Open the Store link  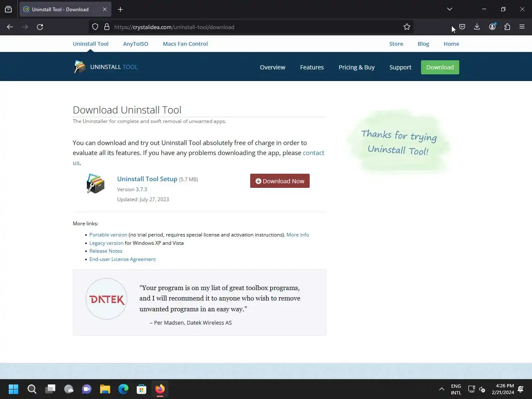click(x=396, y=44)
